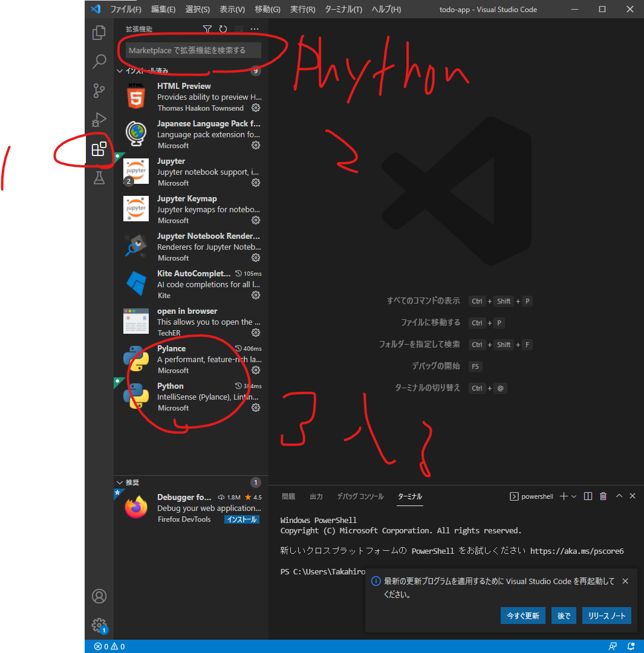Open the Explorer view in the activity bar
This screenshot has width=644, height=653.
point(99,32)
